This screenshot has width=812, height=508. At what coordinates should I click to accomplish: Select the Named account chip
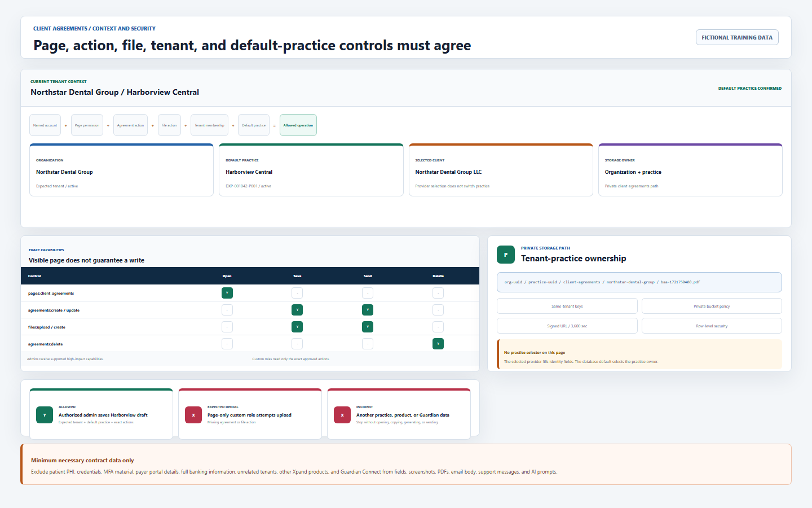pos(45,125)
